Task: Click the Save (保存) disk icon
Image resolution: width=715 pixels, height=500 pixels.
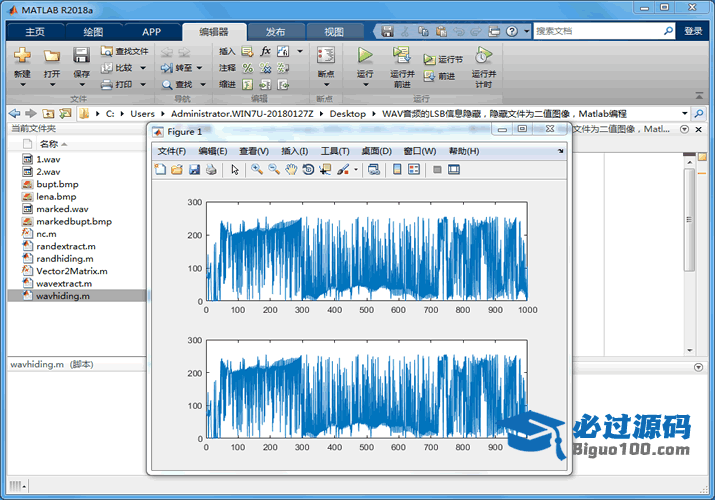Action: [x=82, y=55]
